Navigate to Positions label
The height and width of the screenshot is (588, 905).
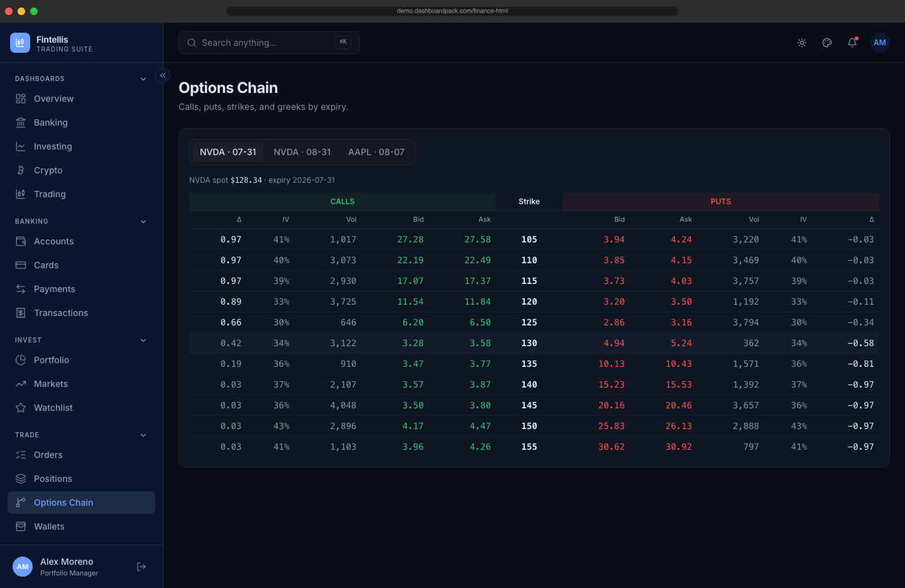[53, 479]
